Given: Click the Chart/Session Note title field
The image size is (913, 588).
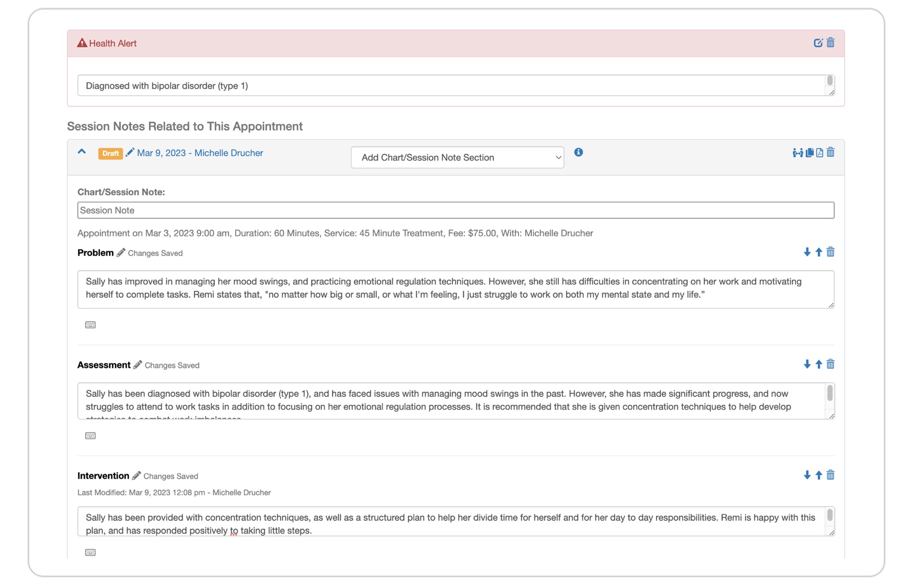Looking at the screenshot, I should 456,210.
